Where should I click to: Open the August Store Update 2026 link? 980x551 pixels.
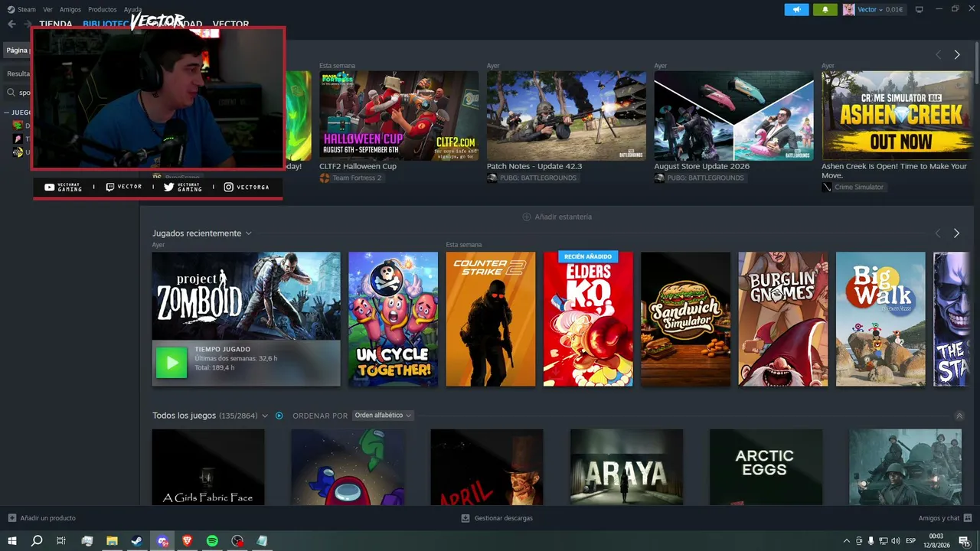coord(702,166)
